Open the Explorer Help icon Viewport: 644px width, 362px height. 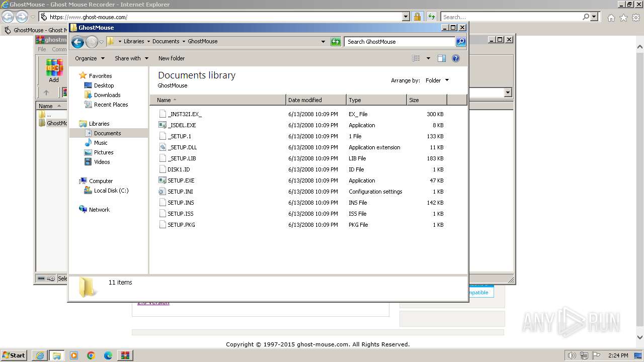456,58
